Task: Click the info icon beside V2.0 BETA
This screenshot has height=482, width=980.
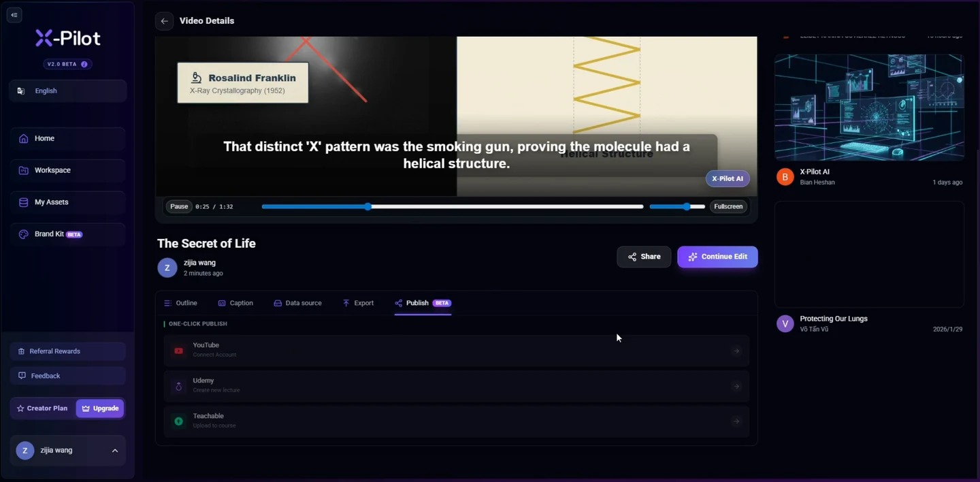Action: coord(84,64)
